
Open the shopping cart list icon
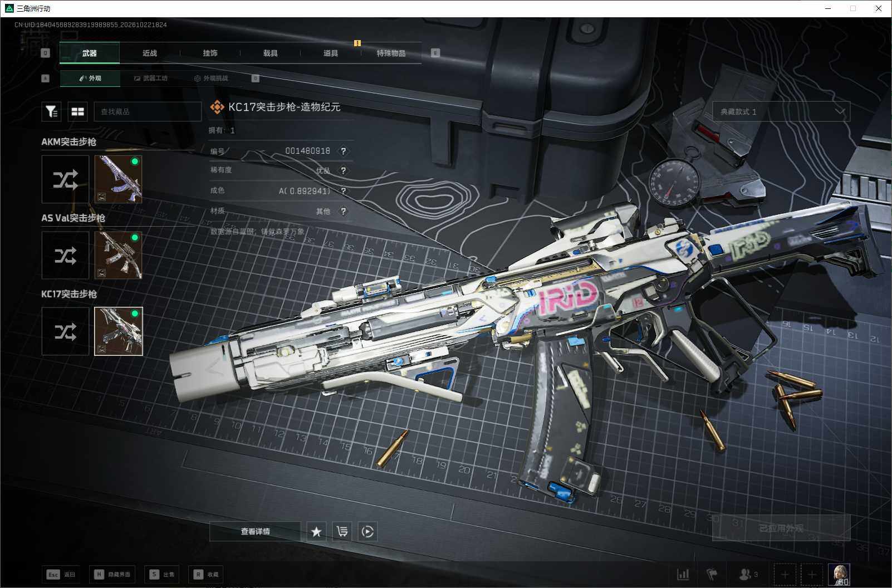[x=342, y=531]
